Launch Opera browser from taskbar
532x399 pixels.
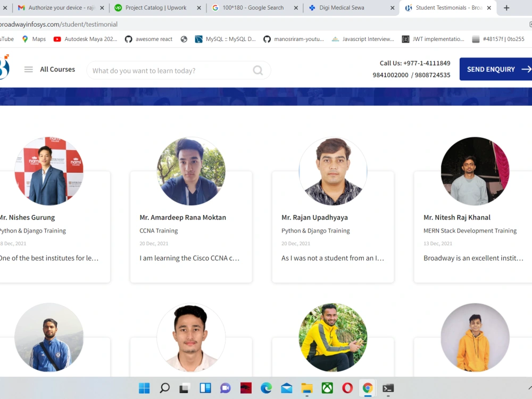347,388
